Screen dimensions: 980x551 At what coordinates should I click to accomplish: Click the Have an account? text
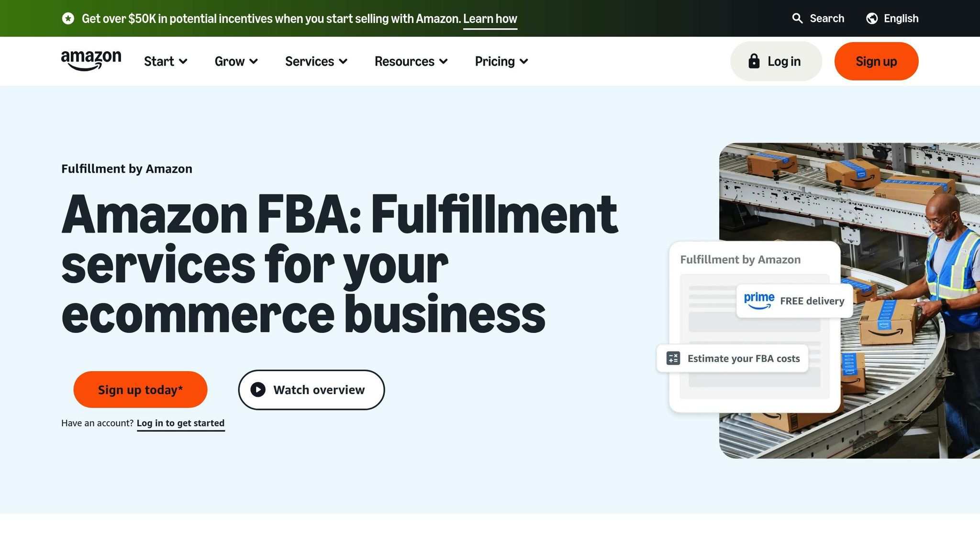click(97, 423)
